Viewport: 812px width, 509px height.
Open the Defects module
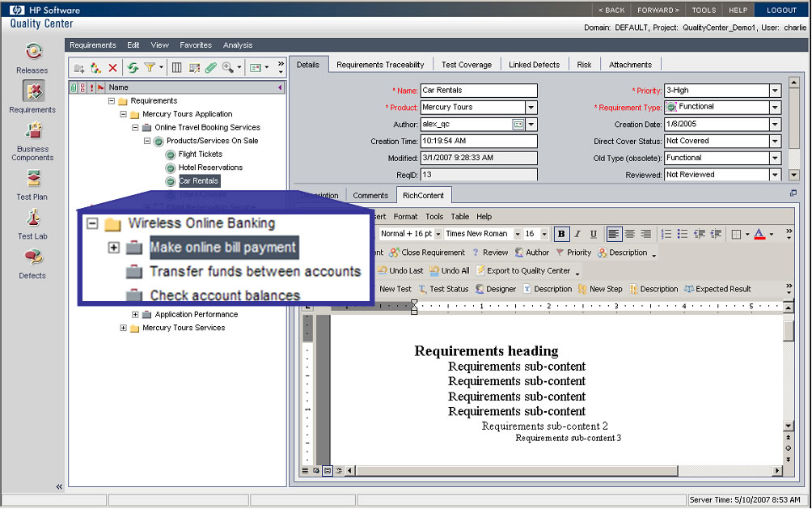(32, 265)
